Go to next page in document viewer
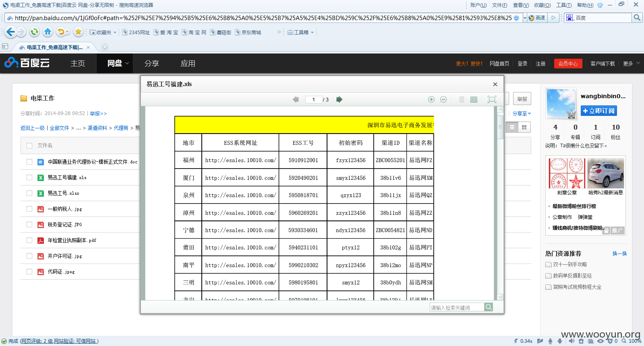This screenshot has height=346, width=644. click(x=339, y=99)
